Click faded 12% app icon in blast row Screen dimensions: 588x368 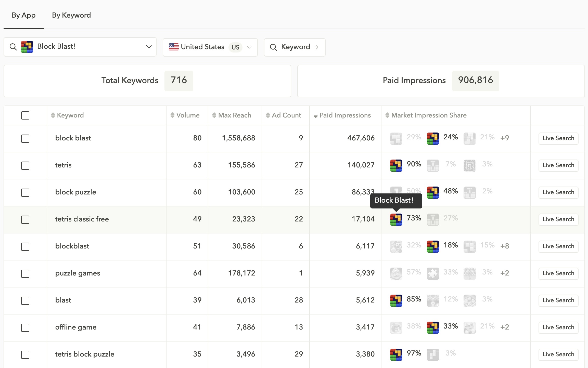(433, 301)
